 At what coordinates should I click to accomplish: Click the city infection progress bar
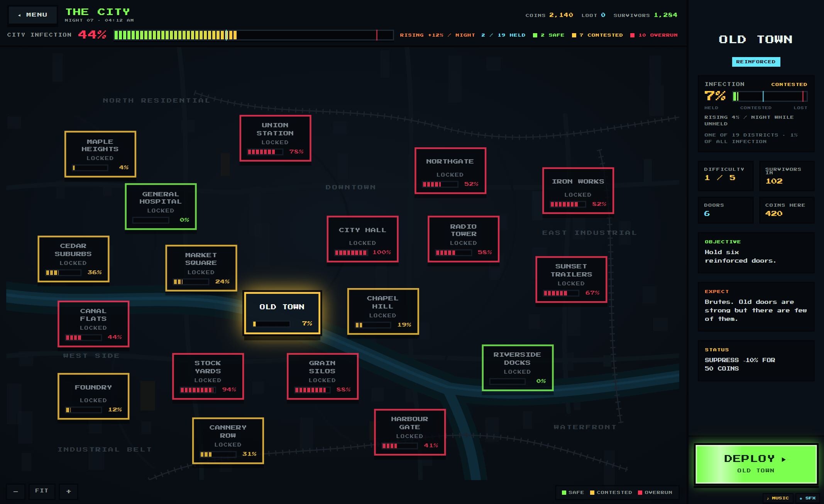point(254,35)
